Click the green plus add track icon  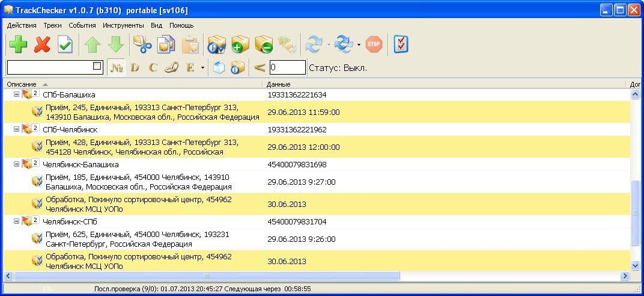[19, 45]
